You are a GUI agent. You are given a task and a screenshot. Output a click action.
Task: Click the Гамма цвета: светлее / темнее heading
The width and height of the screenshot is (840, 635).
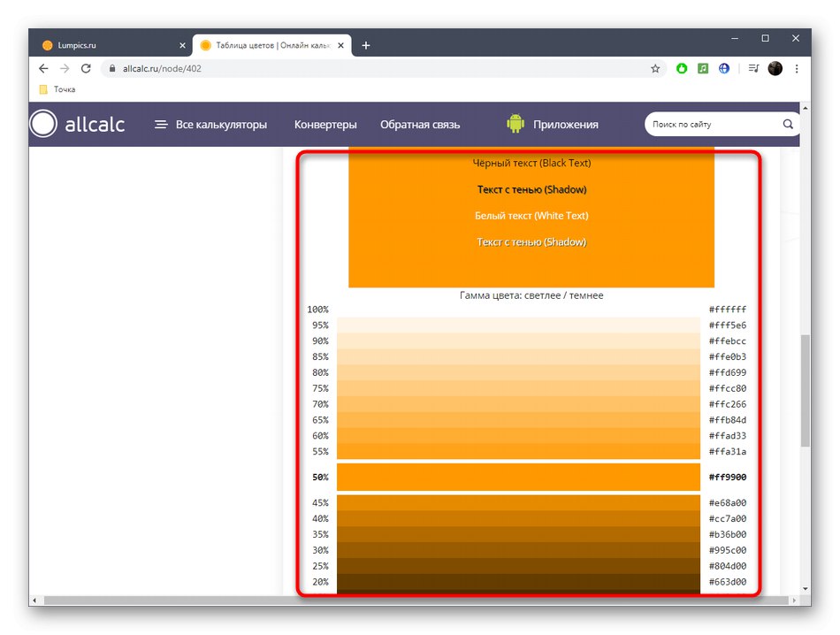pos(531,295)
